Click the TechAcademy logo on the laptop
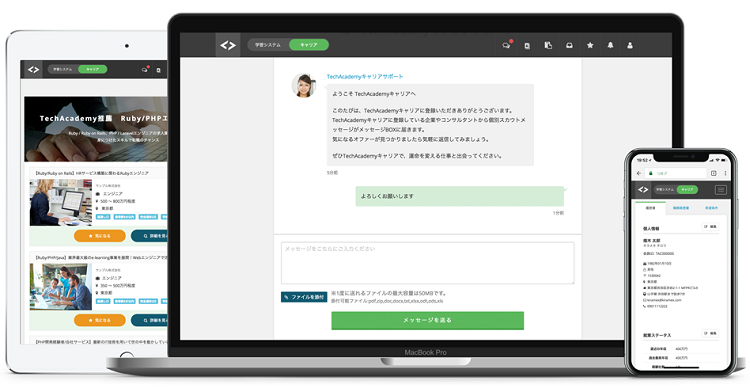 [228, 45]
